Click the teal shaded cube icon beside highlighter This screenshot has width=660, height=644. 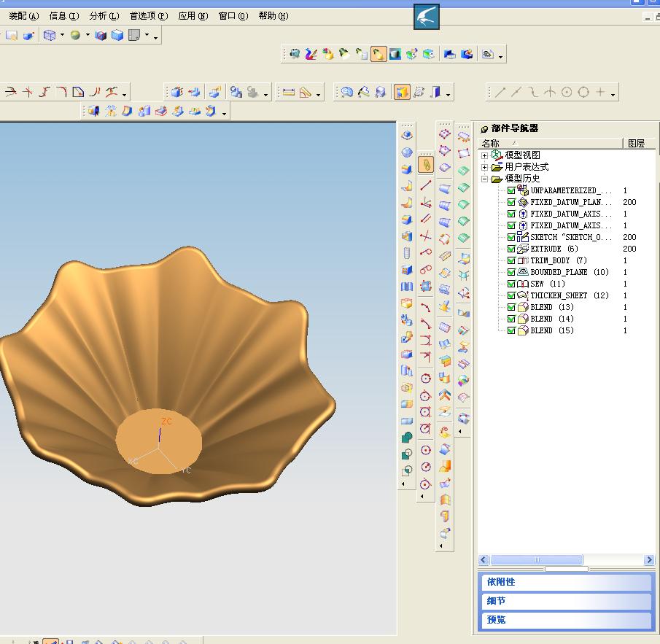pos(395,54)
